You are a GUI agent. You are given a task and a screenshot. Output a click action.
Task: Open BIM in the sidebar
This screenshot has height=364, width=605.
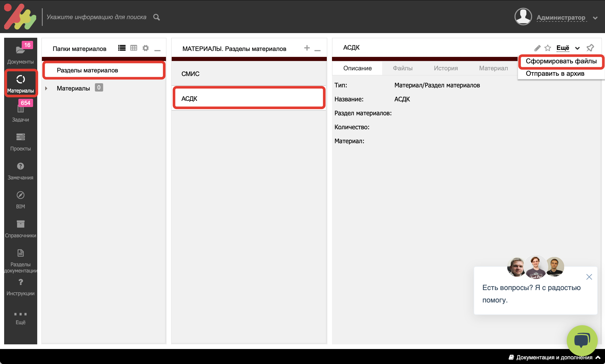point(20,199)
